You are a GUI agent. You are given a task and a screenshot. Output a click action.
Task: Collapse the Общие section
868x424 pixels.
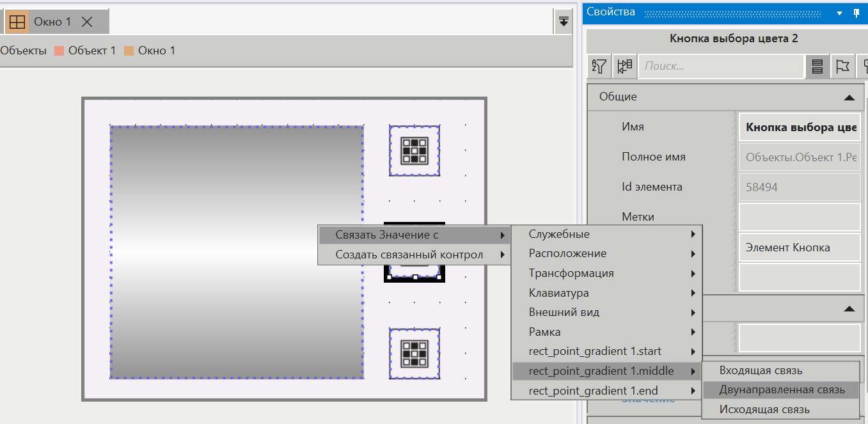[x=849, y=97]
